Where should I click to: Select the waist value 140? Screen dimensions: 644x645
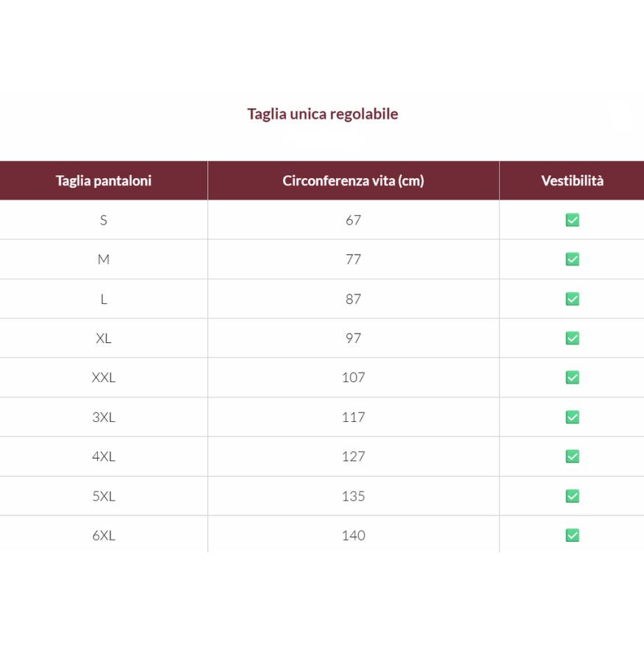click(353, 535)
